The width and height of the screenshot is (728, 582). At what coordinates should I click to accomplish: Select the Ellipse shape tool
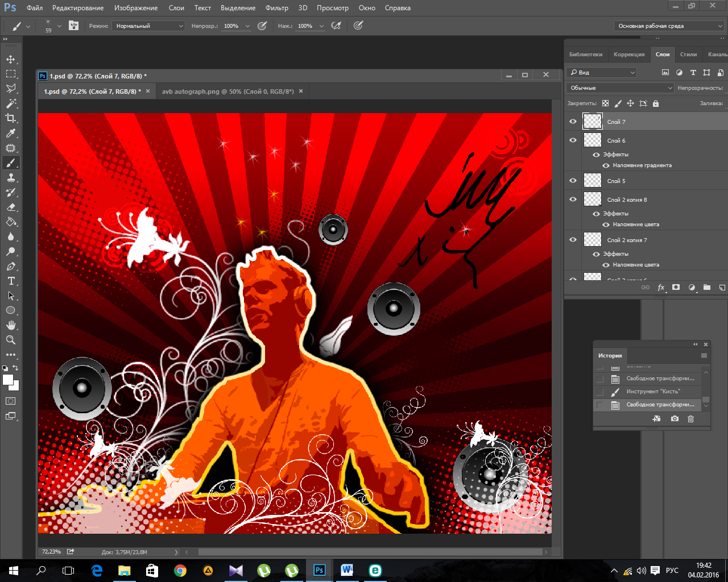point(11,310)
